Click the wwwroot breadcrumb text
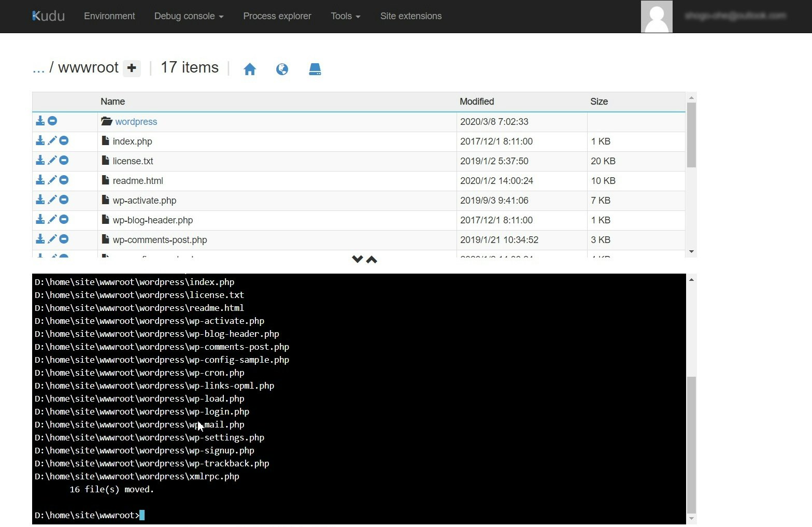Image resolution: width=812 pixels, height=527 pixels. point(88,67)
